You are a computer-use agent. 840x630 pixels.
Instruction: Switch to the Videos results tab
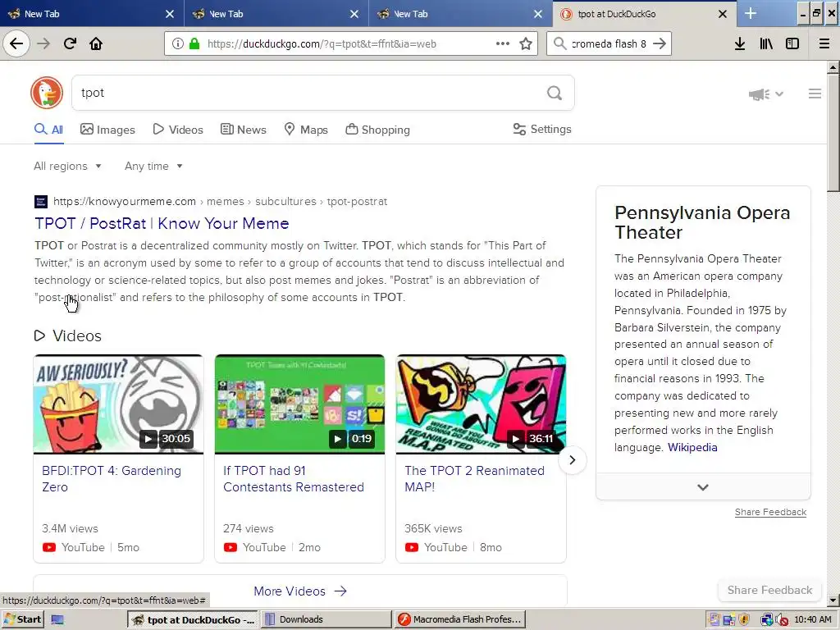click(x=178, y=130)
